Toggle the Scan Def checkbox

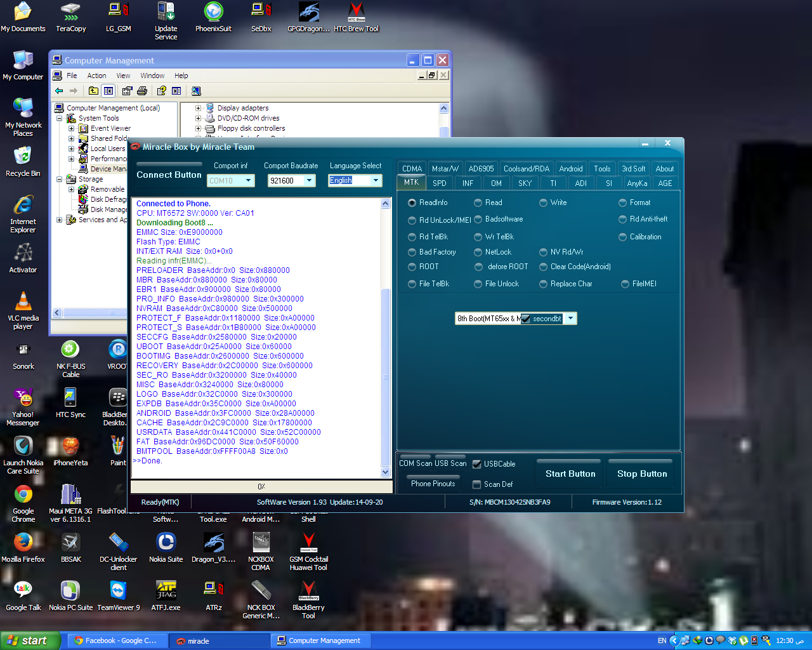477,484
